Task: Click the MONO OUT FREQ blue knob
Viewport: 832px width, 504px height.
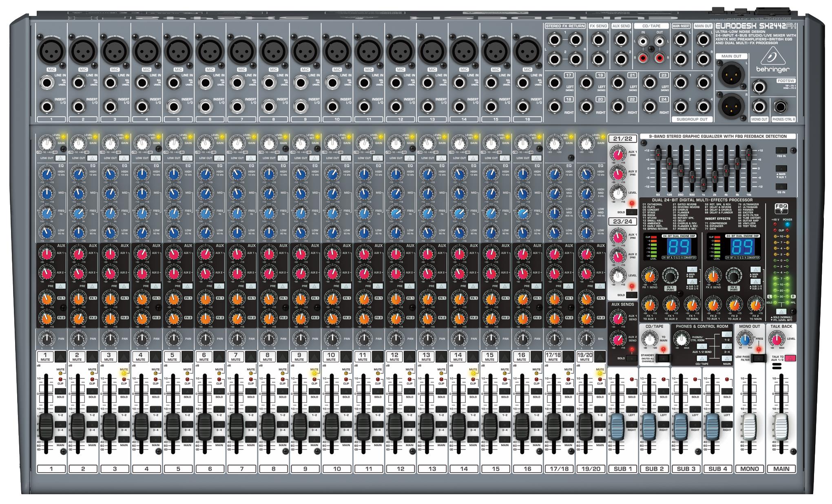Action: click(x=745, y=340)
